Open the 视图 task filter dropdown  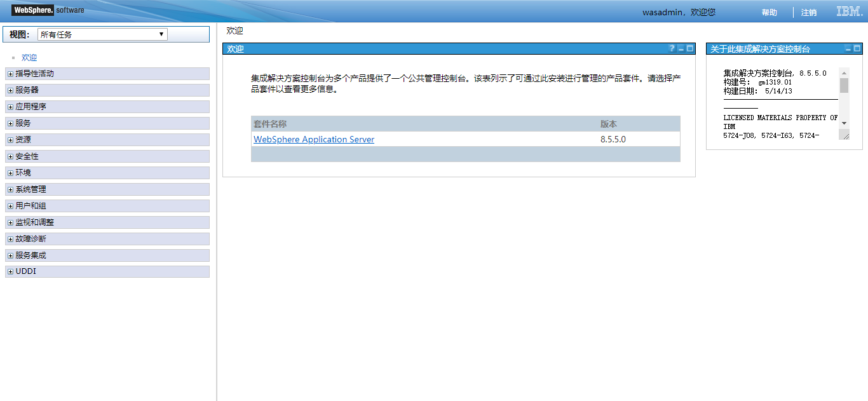(x=102, y=34)
